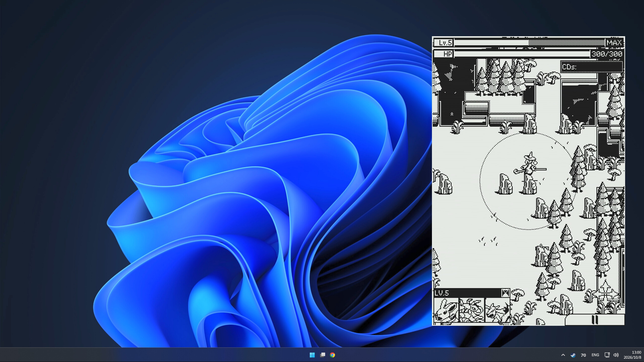Viewport: 644px width, 362px height.
Task: Click the Lv.5 level label in the top bar
Action: pyautogui.click(x=444, y=43)
